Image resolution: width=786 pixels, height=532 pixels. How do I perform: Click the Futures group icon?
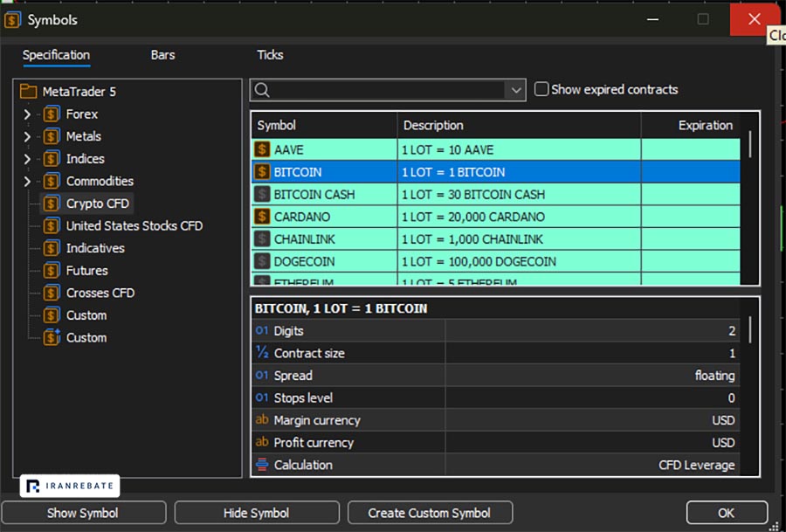[x=52, y=270]
